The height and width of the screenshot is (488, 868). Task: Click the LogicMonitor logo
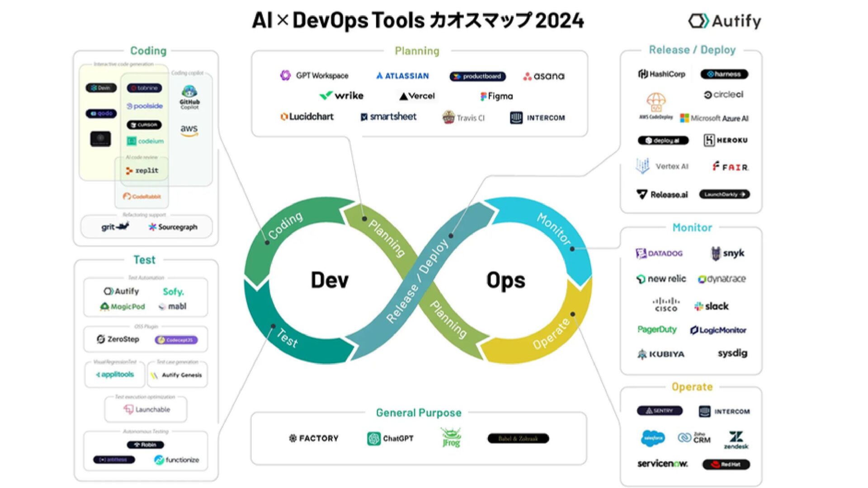[718, 330]
